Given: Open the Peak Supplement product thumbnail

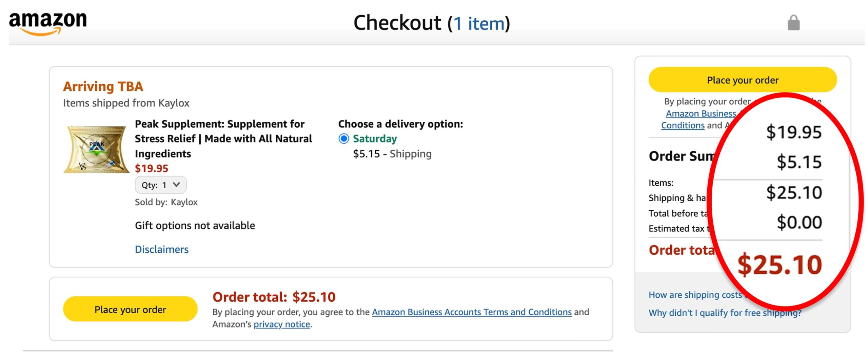Looking at the screenshot, I should click(x=96, y=149).
